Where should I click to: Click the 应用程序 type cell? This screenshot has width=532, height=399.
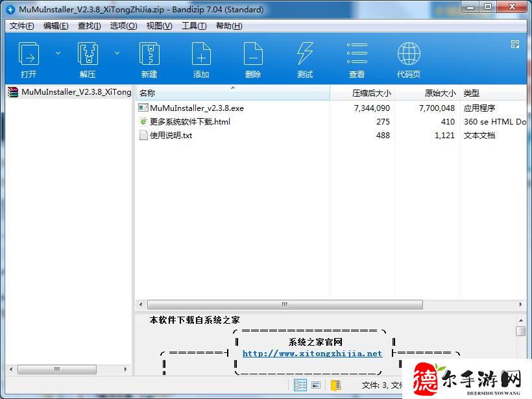(479, 108)
